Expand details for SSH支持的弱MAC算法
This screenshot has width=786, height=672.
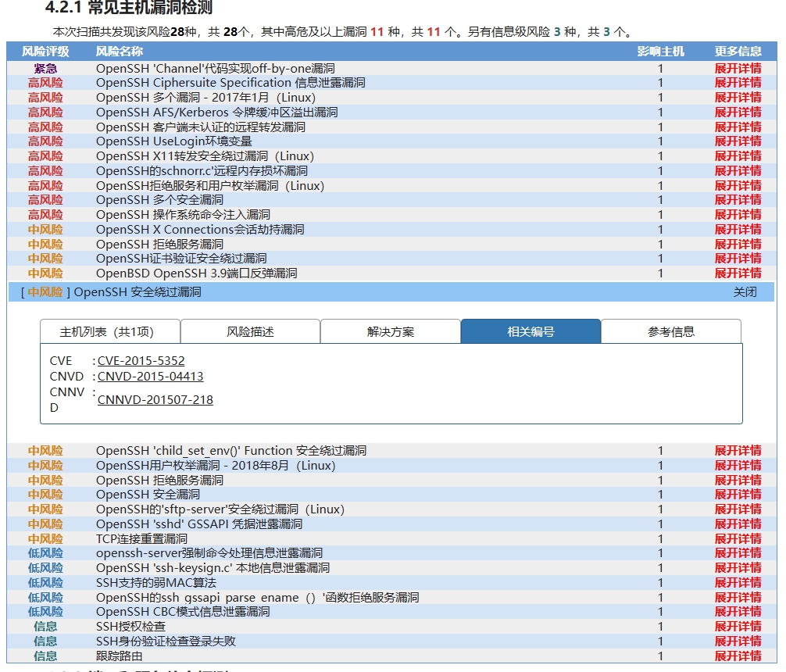pos(738,583)
